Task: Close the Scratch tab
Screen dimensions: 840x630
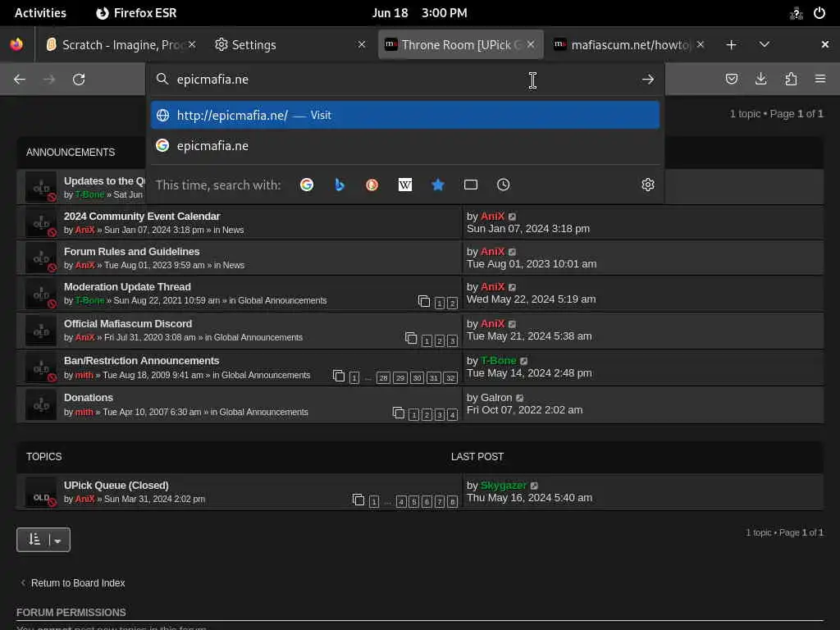Action: (x=192, y=45)
